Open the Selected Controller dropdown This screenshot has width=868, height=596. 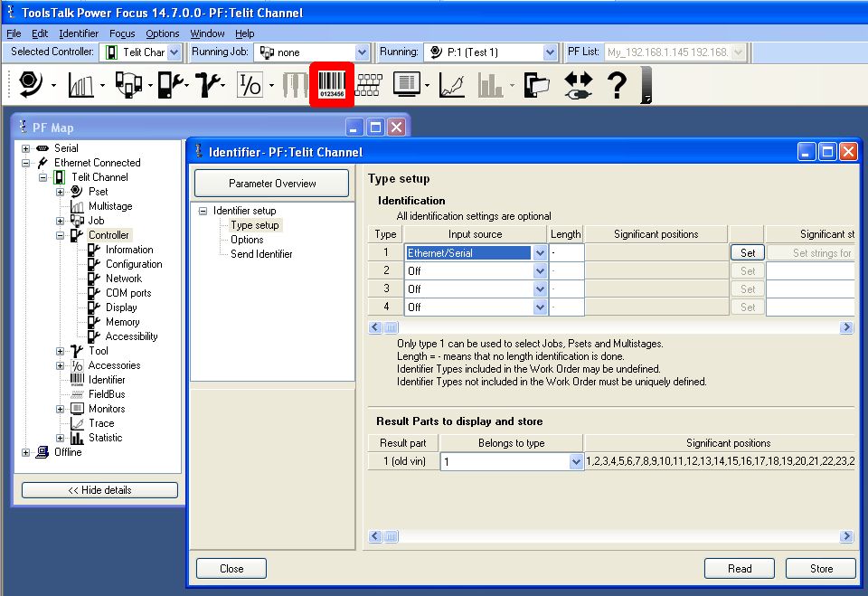click(x=175, y=52)
